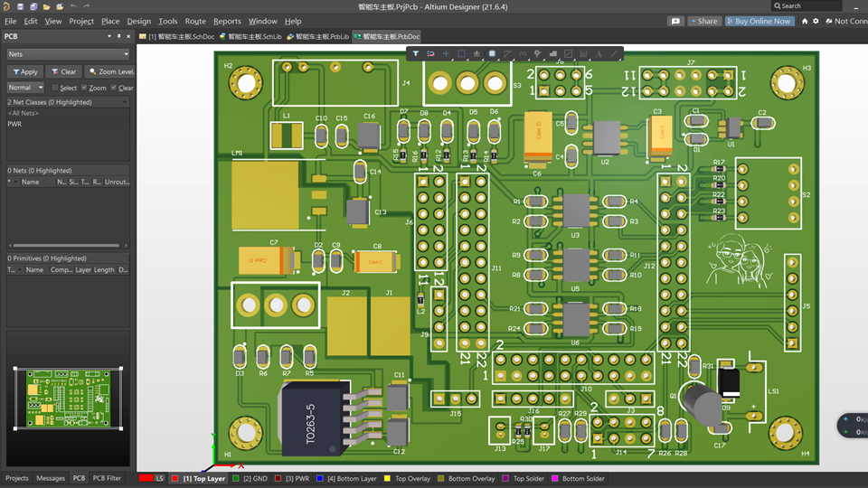The height and width of the screenshot is (488, 868).
Task: Open the Tools menu
Action: pos(168,21)
